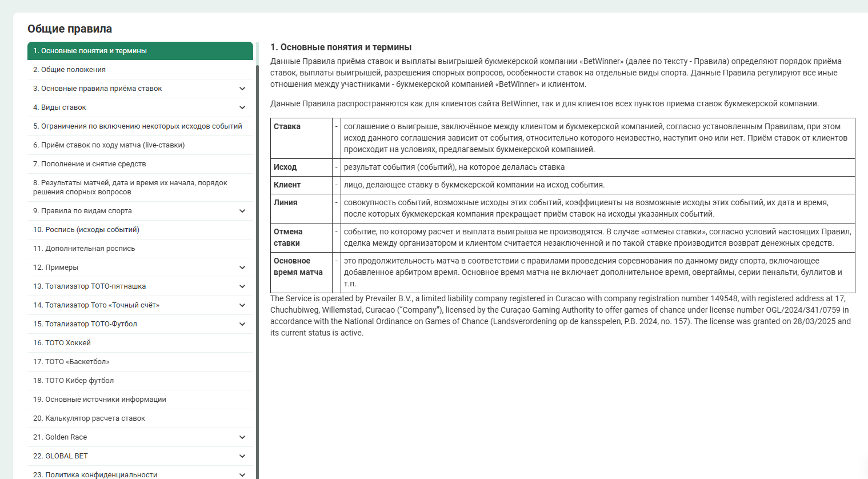Expand section 3 Основные правила приёма ставок chevron
The image size is (868, 479).
(242, 89)
